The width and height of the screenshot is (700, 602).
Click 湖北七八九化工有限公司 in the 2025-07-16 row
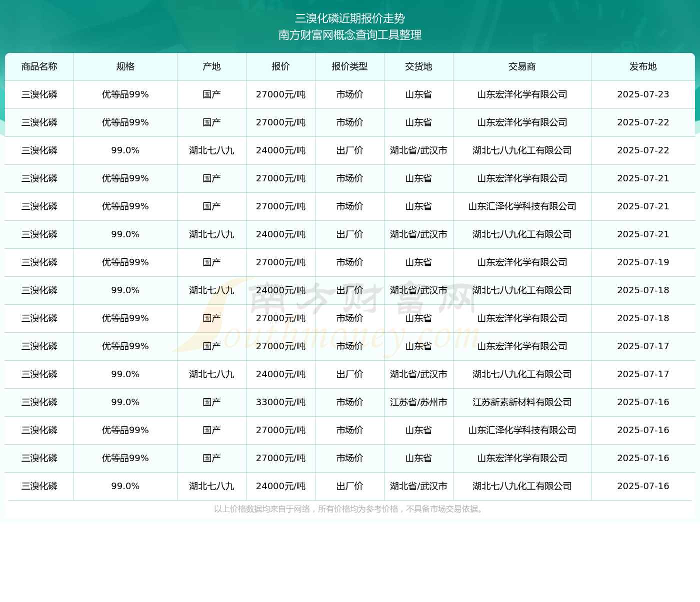[x=522, y=486]
